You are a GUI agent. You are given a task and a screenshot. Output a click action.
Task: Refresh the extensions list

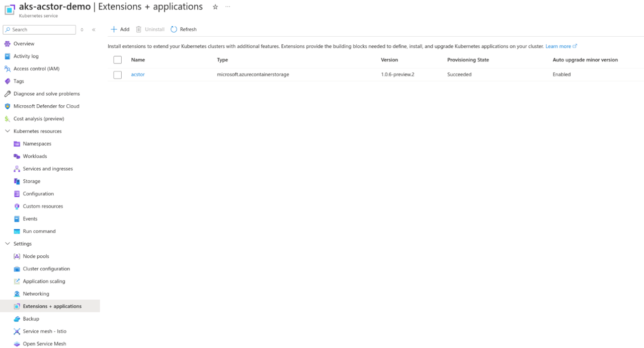[x=184, y=29]
